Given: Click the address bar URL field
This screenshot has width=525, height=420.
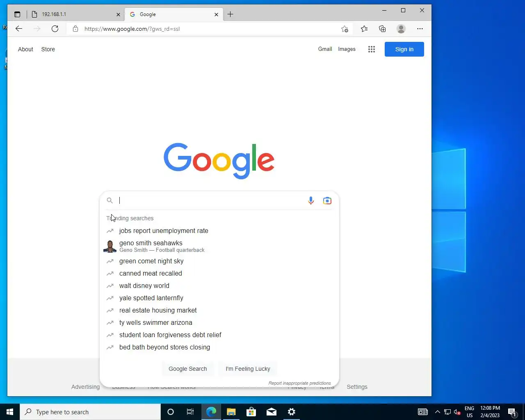Looking at the screenshot, I should pyautogui.click(x=209, y=29).
